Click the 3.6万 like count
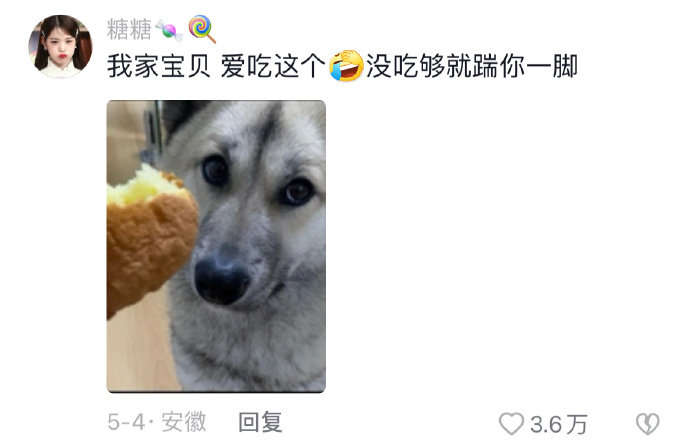The width and height of the screenshot is (690, 448). click(x=558, y=424)
